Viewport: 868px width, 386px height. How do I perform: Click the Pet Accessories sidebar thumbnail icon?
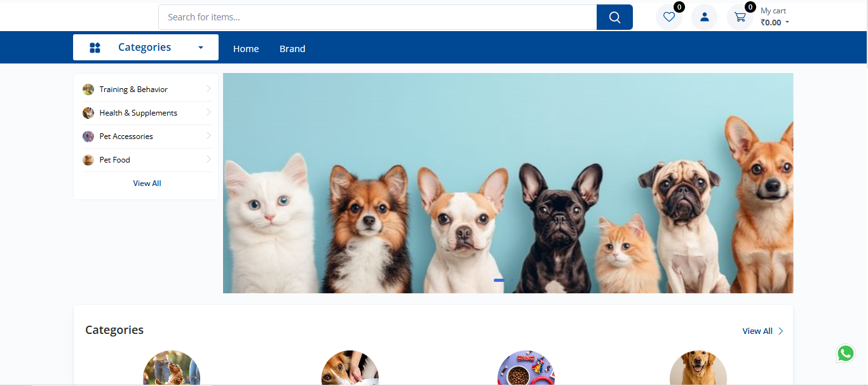[x=88, y=136]
